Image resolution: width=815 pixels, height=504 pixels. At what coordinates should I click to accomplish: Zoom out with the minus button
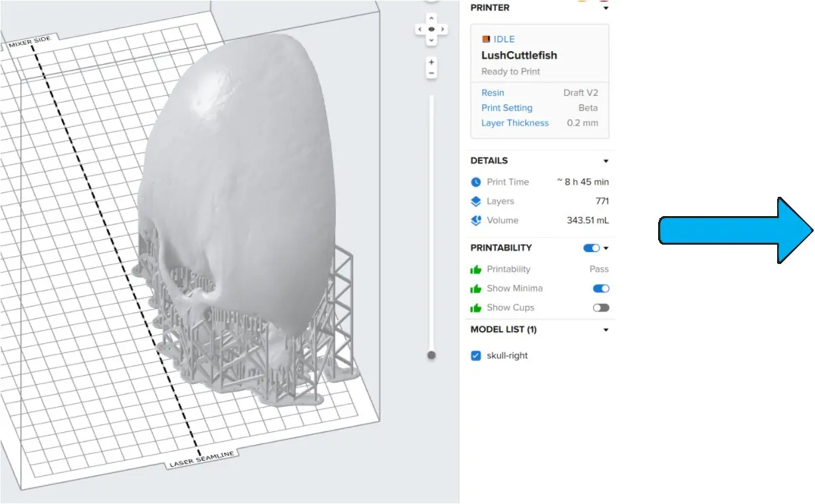pos(431,73)
